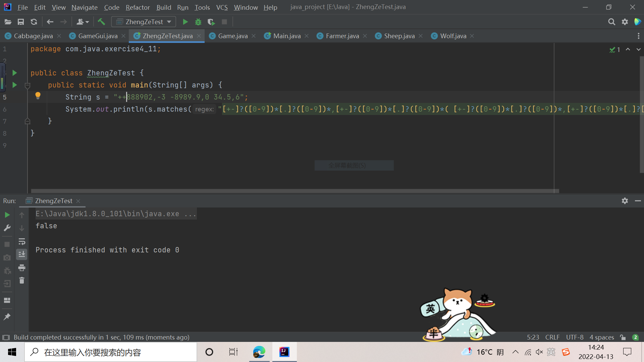Toggle soft-wrap in console output
644x362 pixels.
[x=22, y=241]
